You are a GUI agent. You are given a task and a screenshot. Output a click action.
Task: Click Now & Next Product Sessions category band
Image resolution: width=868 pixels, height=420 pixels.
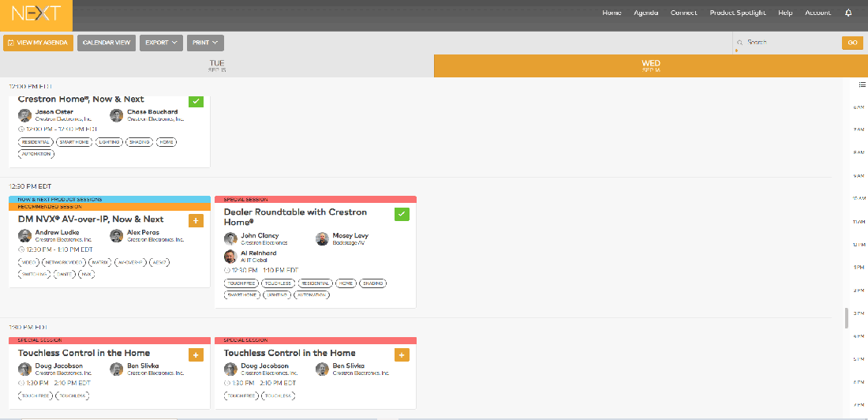point(110,200)
